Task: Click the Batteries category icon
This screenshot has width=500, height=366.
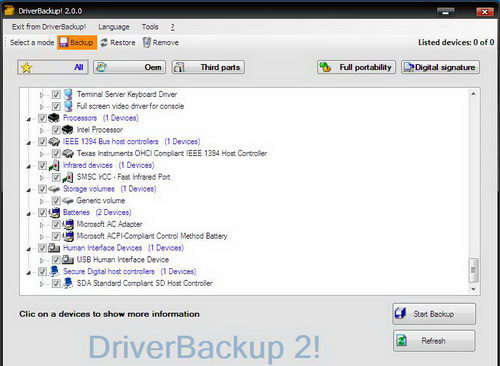Action: 54,212
